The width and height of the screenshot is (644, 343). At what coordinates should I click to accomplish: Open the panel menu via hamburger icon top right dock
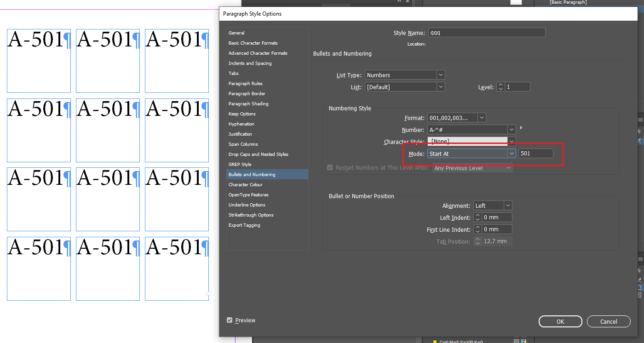[x=639, y=119]
